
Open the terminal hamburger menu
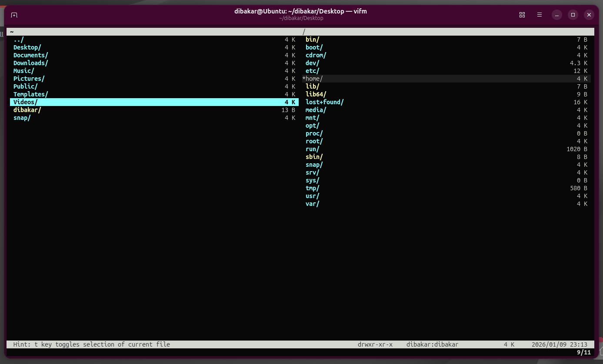[x=540, y=15]
